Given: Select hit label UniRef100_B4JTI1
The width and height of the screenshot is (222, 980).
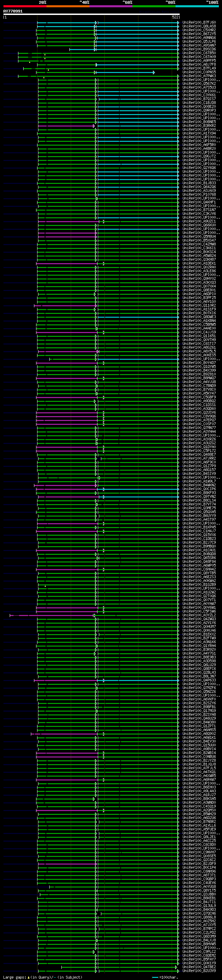Looking at the screenshot, I should click(199, 902).
